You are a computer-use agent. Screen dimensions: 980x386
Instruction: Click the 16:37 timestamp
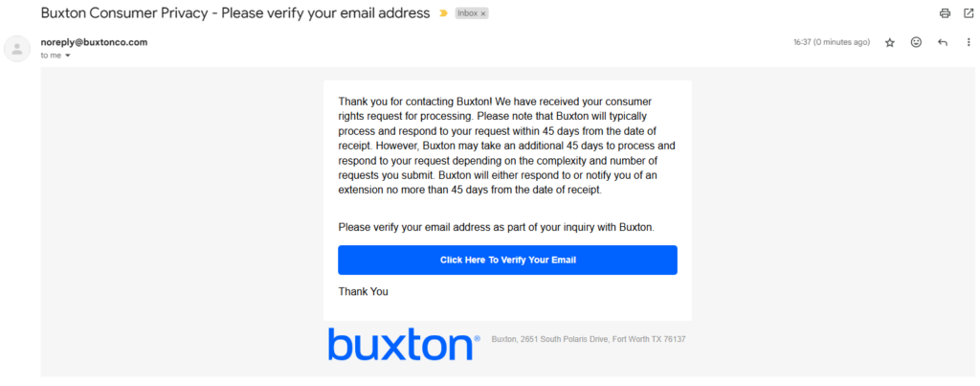point(831,42)
